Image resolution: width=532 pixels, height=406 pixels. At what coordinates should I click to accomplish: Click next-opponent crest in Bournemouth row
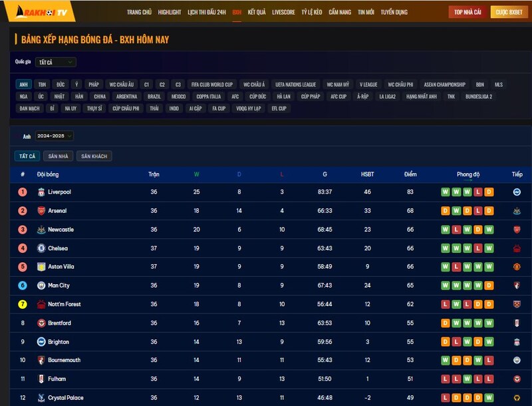pos(517,360)
